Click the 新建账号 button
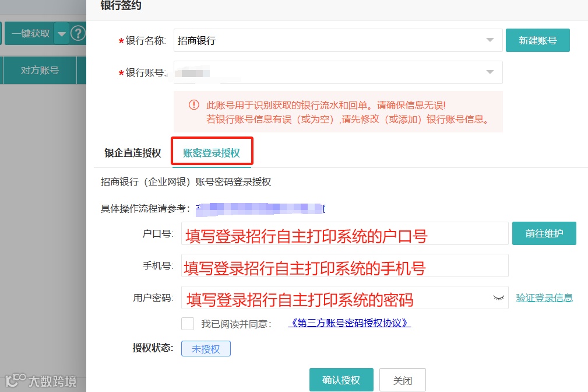This screenshot has width=588, height=392. (537, 40)
